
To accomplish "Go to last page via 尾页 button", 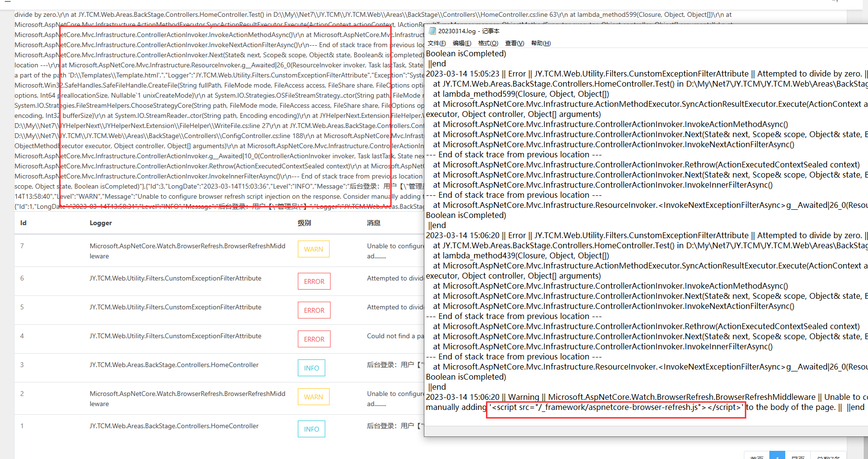I will point(798,457).
